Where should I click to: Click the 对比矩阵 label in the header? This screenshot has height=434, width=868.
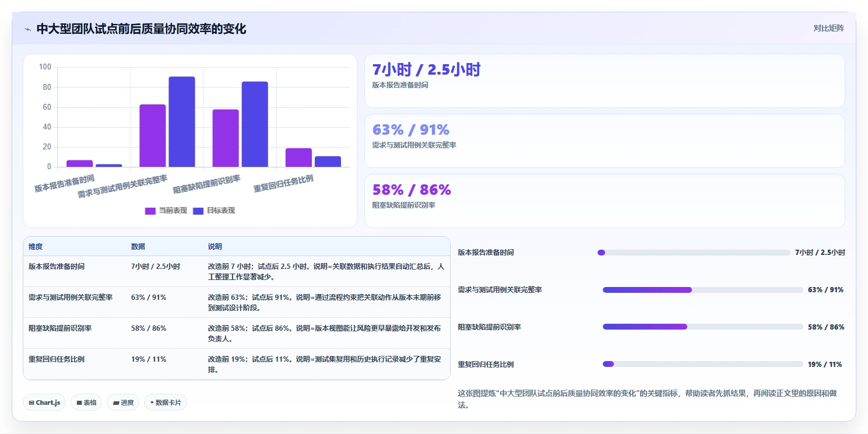pyautogui.click(x=828, y=28)
